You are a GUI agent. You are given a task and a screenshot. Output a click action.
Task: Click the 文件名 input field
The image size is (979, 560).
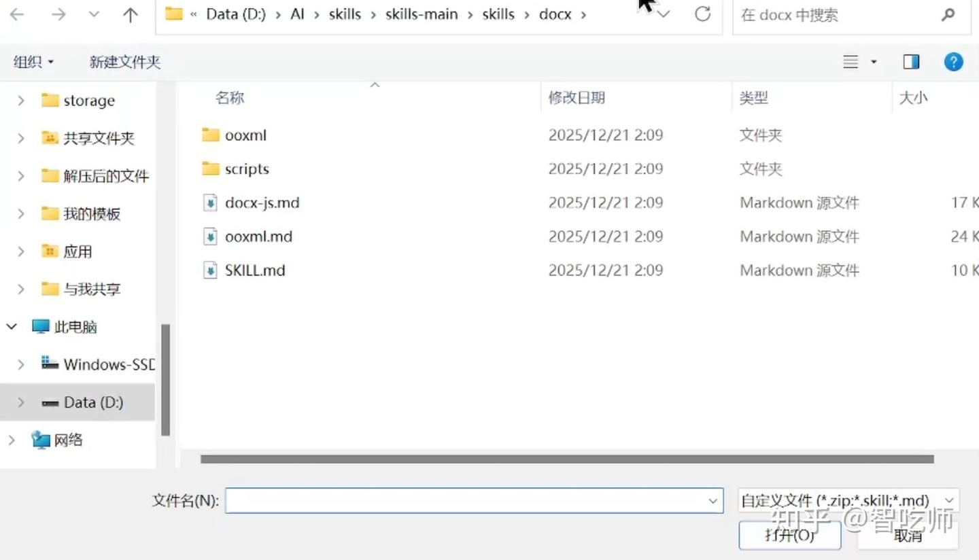click(474, 501)
